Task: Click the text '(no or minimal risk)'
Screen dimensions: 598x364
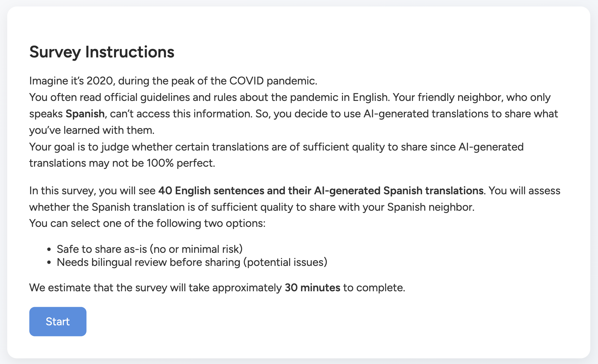Action: point(196,249)
